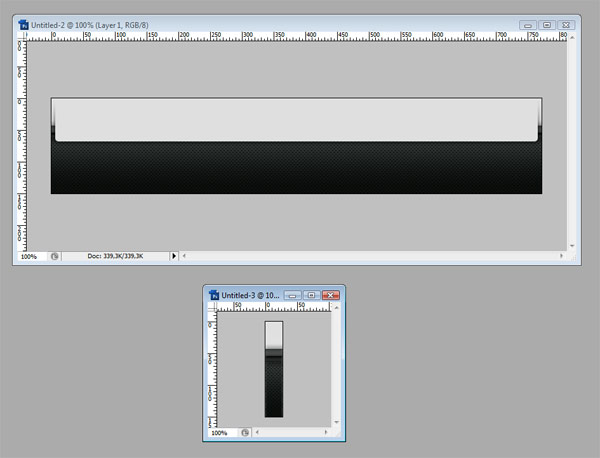The image size is (600, 458).
Task: Click scroll-down arrow in Untitled-2 vertical scrollbar
Action: point(572,246)
